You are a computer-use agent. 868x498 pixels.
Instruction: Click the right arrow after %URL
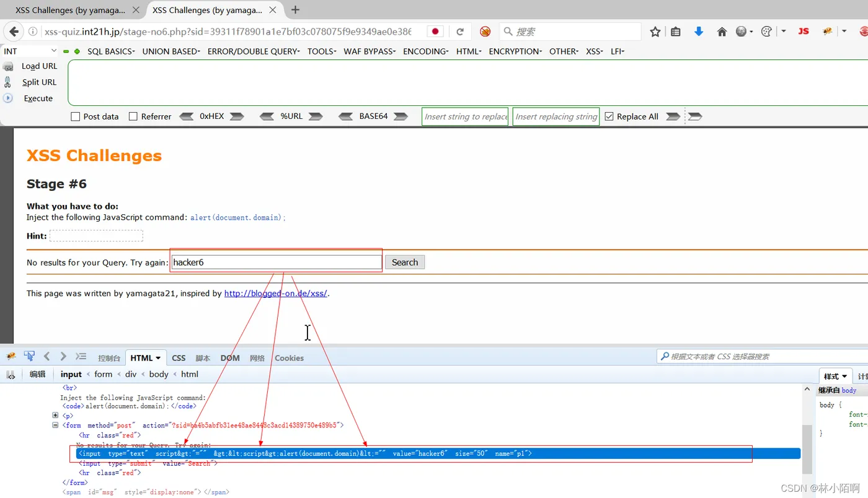click(x=316, y=116)
